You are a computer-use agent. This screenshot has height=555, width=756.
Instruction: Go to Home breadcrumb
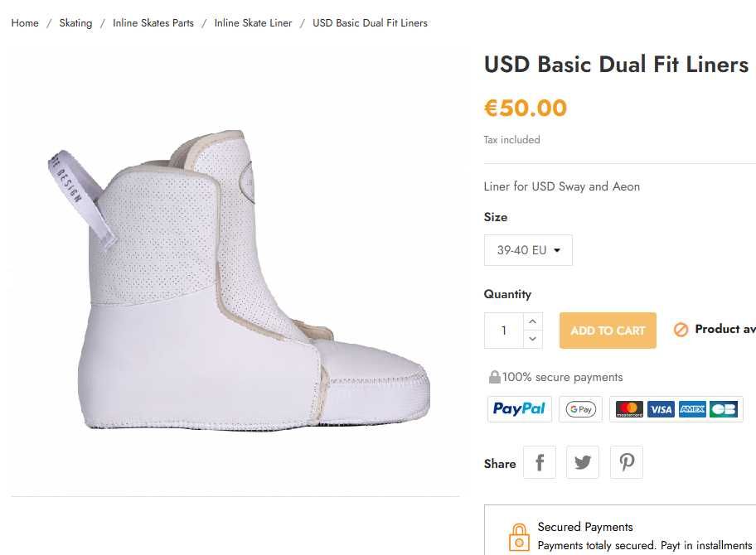click(x=25, y=23)
